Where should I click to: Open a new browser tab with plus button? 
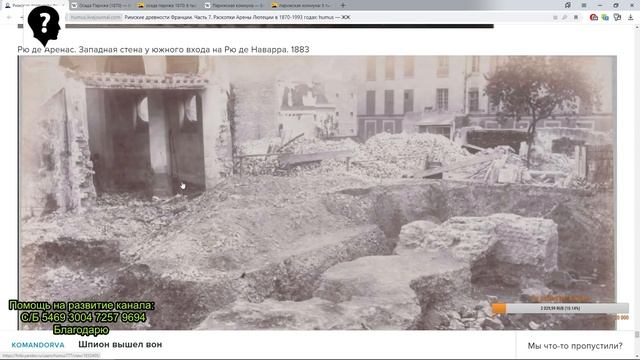[342, 5]
